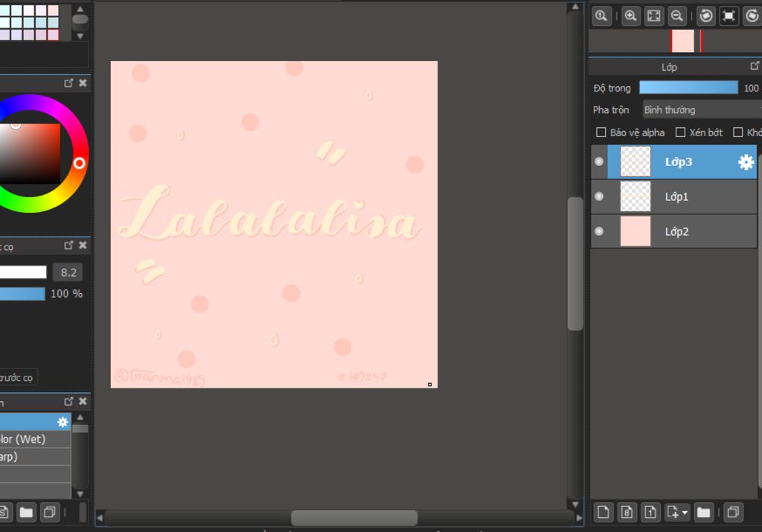Toggle visibility of layer Lớp3
Image resolution: width=762 pixels, height=532 pixels.
click(599, 161)
